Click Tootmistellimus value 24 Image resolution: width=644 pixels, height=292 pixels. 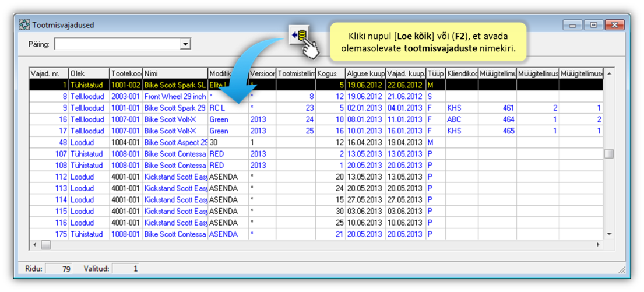[x=295, y=120]
